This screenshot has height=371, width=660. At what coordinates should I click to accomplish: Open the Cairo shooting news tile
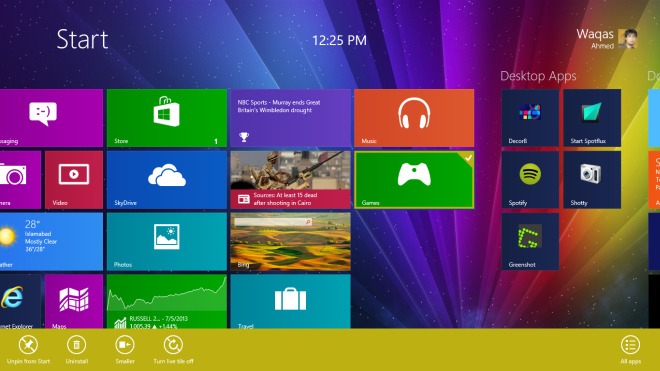[290, 180]
